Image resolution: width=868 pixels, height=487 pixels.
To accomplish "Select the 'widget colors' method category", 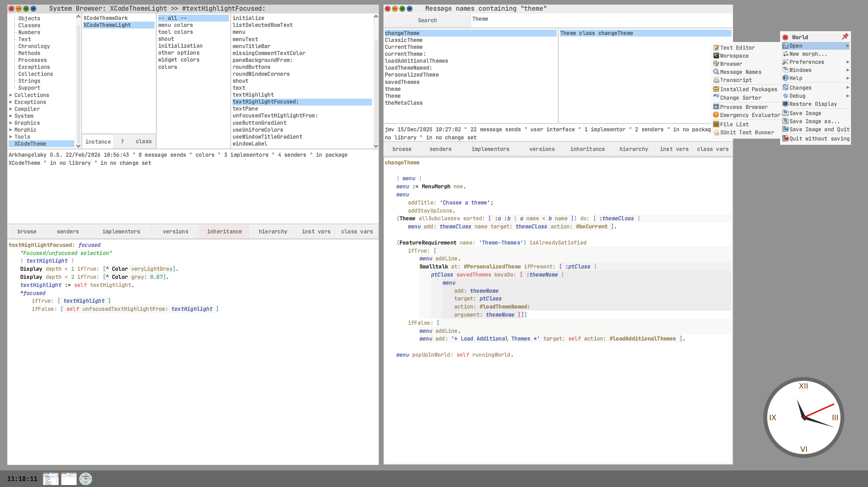I will point(178,60).
